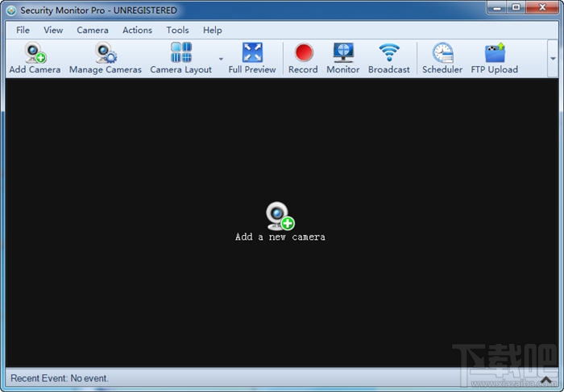Open the Scheduler tool
Image resolution: width=564 pixels, height=392 pixels.
(442, 58)
